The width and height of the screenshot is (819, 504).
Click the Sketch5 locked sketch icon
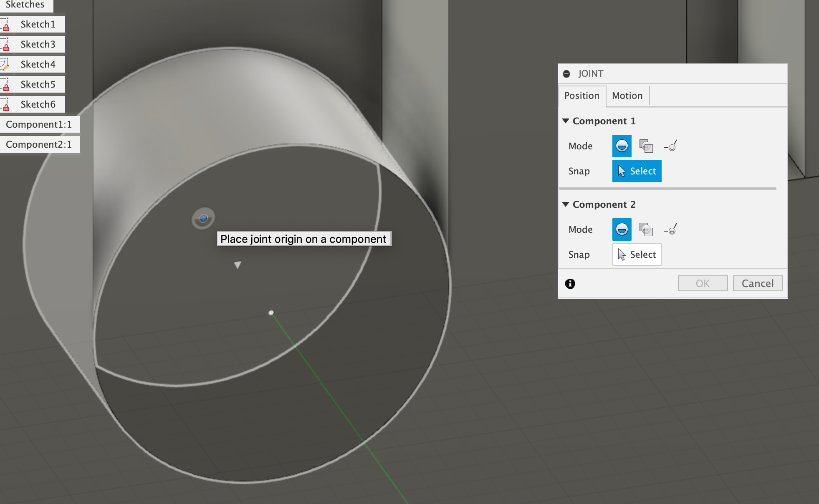click(x=5, y=84)
